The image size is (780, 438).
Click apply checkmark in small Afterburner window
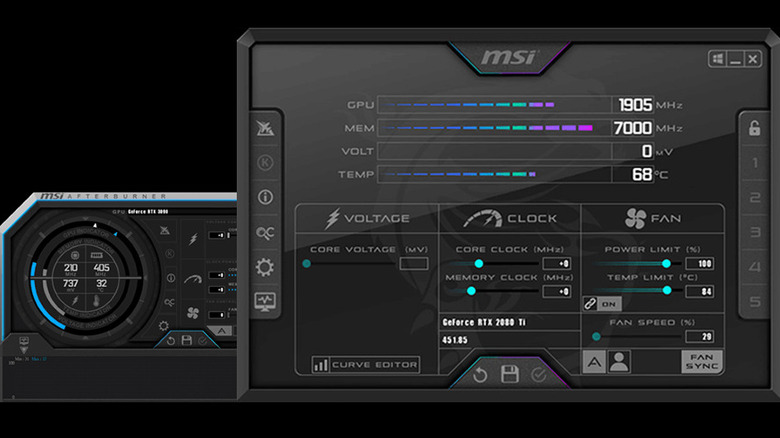[x=202, y=341]
